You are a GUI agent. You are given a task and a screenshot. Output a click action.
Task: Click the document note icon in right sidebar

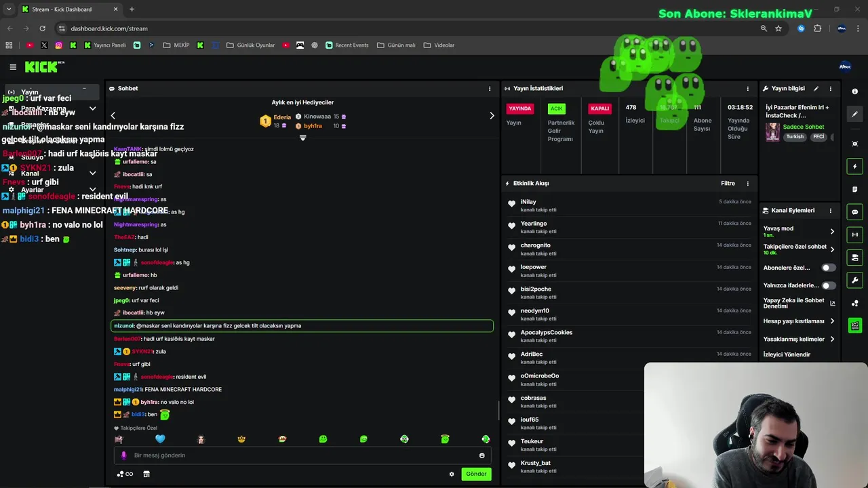854,189
